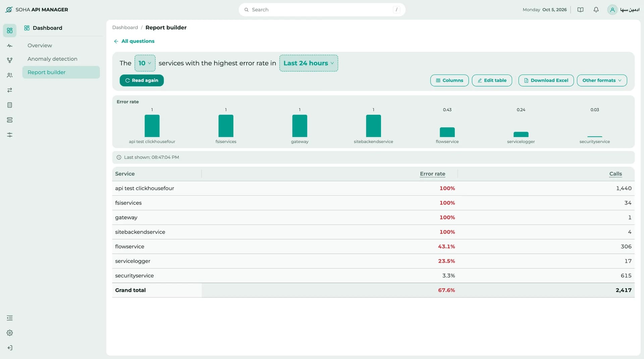Select the fsiservices table row name
Image resolution: width=644 pixels, height=359 pixels.
128,203
